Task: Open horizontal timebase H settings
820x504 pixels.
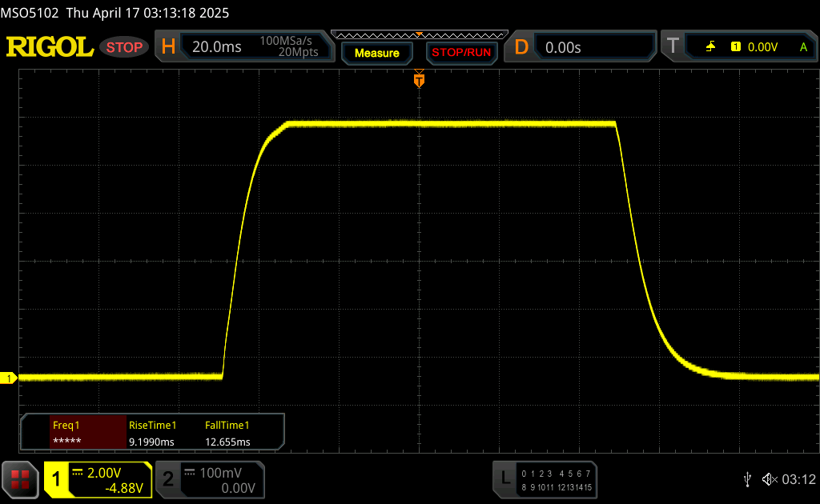Action: click(x=168, y=47)
